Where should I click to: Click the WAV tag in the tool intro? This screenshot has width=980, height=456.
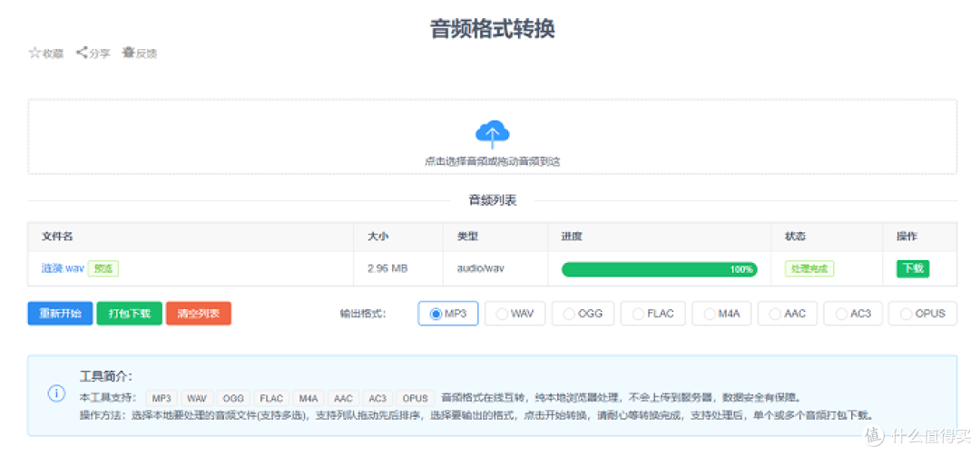[197, 398]
